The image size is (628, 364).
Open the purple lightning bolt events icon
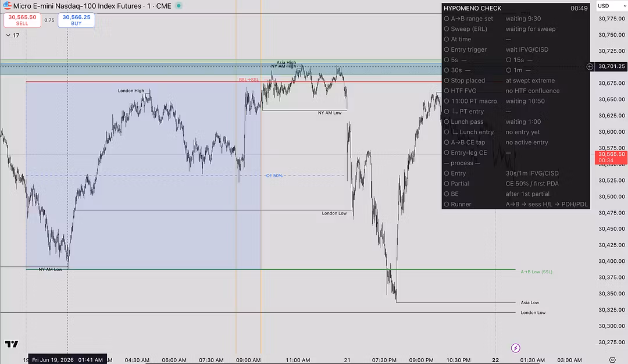pos(515,348)
